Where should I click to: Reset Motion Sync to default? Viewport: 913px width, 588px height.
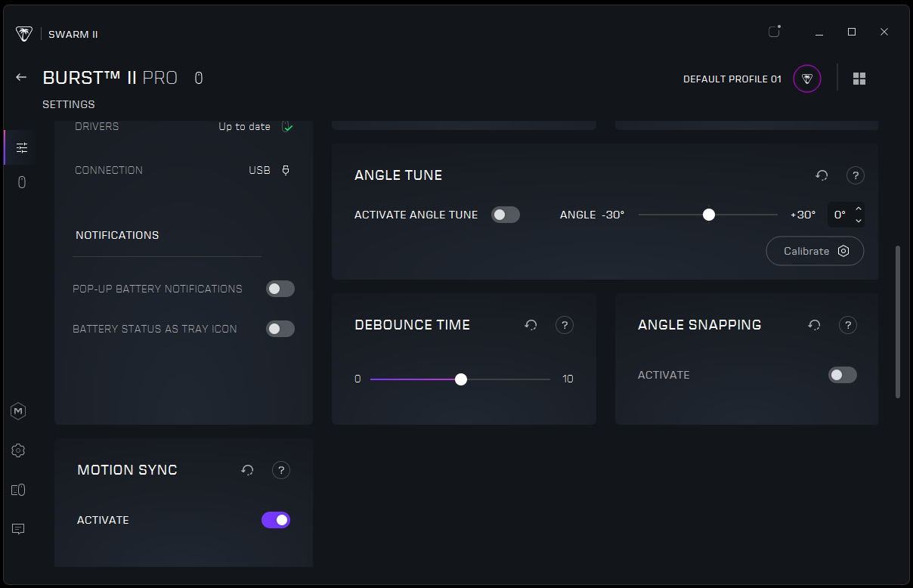(x=247, y=470)
